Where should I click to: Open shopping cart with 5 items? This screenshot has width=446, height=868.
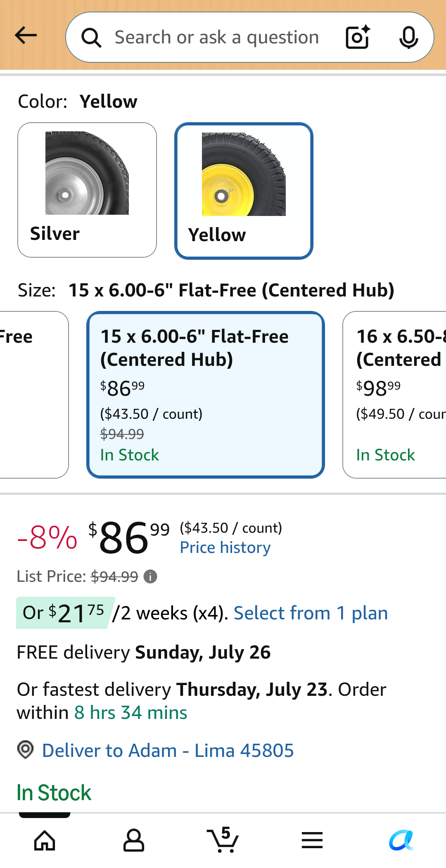pos(223,840)
